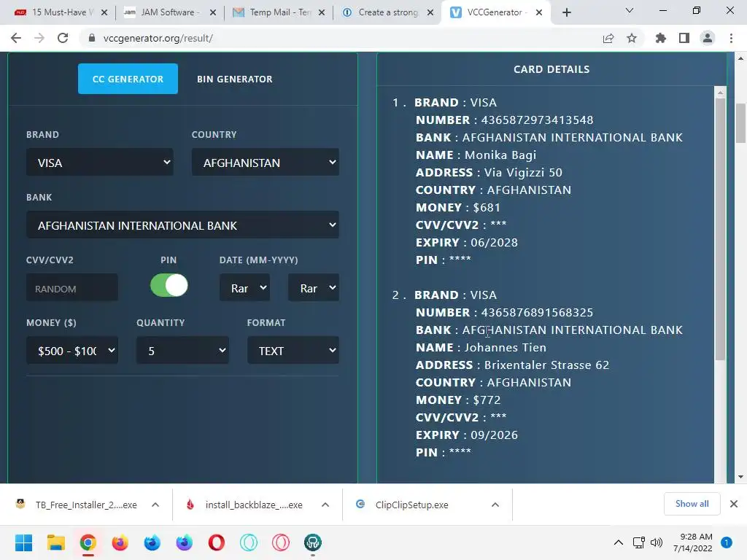This screenshot has width=747, height=560.
Task: Expand the BANK dropdown
Action: click(182, 225)
